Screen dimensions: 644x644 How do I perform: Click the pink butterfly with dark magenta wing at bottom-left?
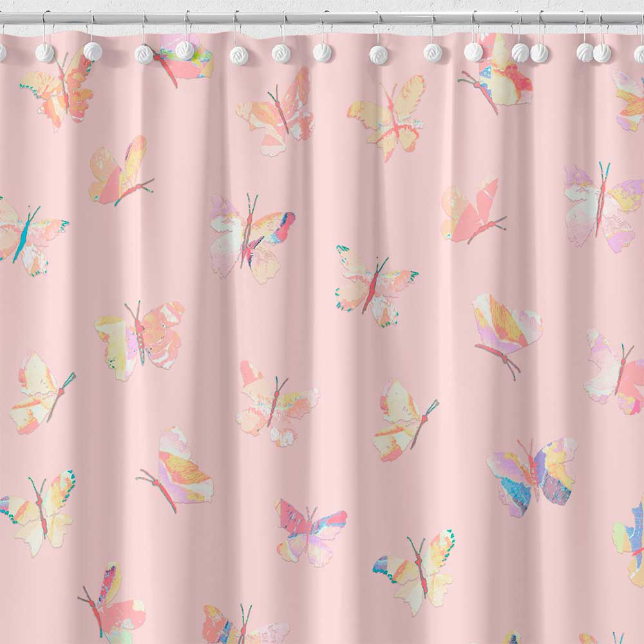[111, 599]
